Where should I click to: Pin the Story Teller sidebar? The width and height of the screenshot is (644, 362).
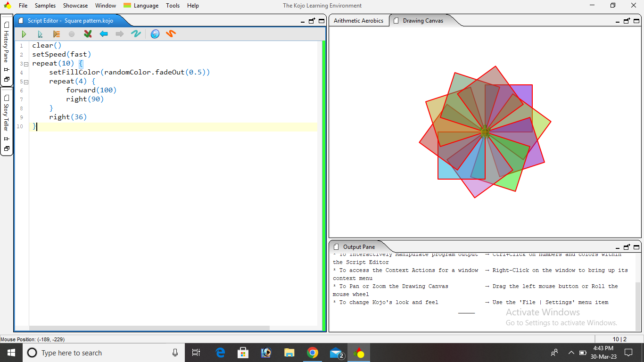point(7,139)
